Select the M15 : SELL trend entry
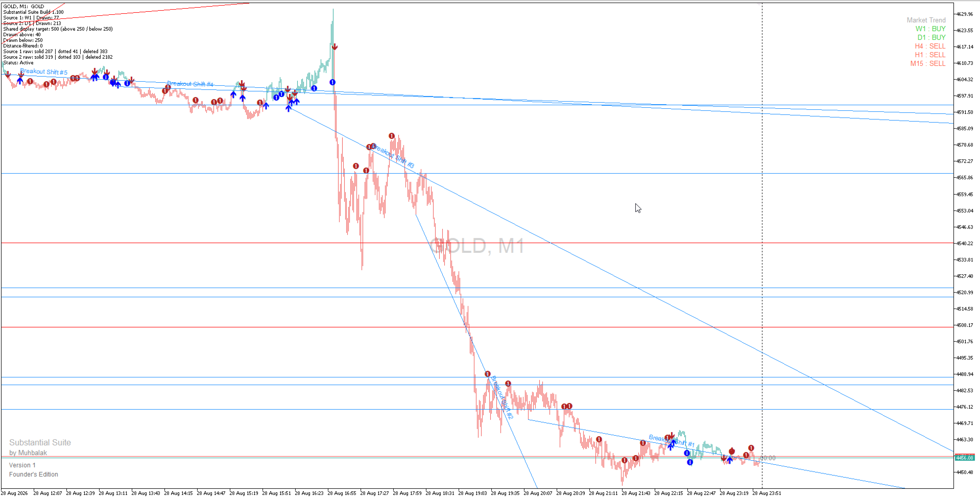This screenshot has height=498, width=980. pyautogui.click(x=928, y=63)
